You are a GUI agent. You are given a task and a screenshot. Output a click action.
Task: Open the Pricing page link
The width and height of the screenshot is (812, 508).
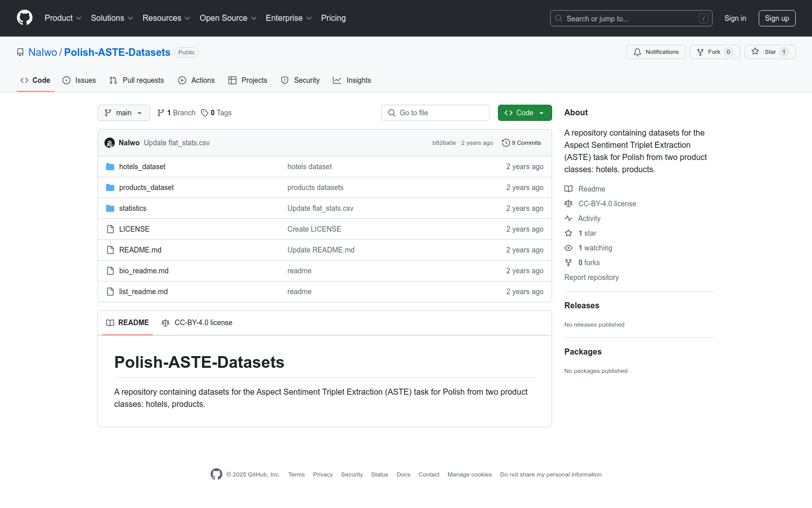click(x=333, y=18)
